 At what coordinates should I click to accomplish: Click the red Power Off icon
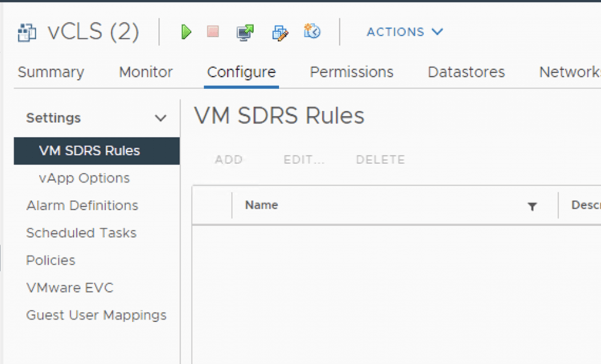coord(213,32)
